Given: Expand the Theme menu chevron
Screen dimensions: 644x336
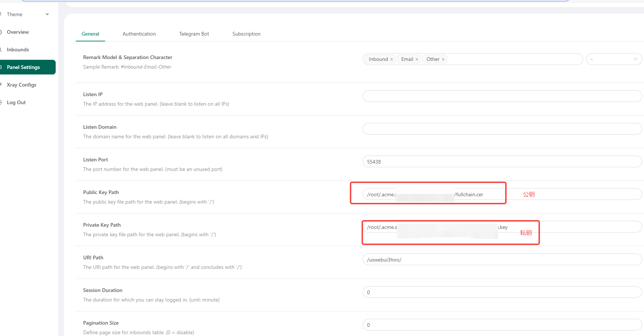Looking at the screenshot, I should tap(47, 14).
